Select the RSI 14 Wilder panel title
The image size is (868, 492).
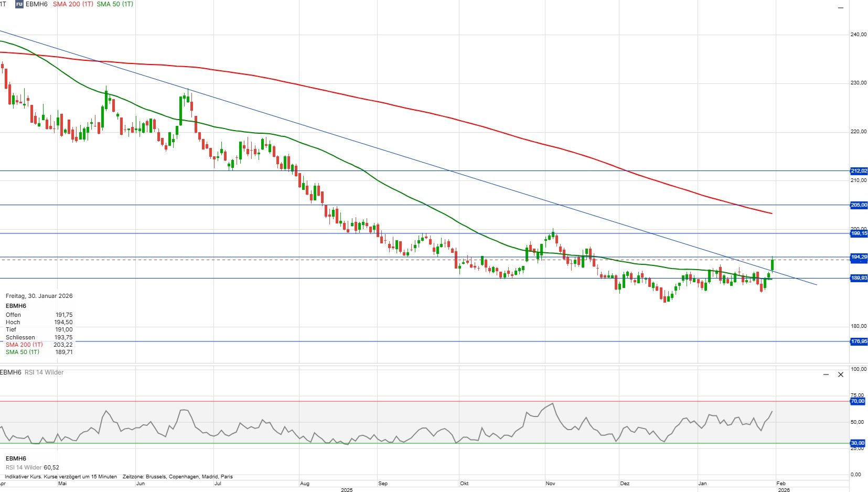pos(44,372)
